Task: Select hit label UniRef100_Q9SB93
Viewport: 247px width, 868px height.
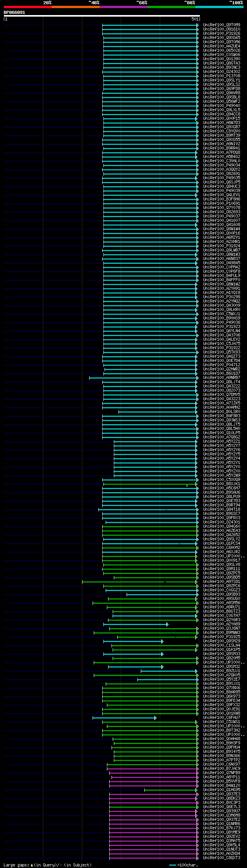Action: (222, 594)
